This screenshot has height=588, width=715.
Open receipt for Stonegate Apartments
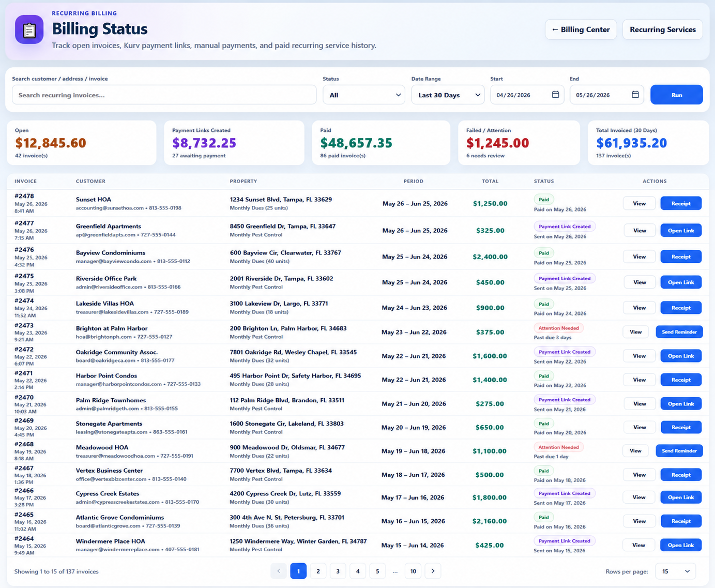[x=681, y=427]
